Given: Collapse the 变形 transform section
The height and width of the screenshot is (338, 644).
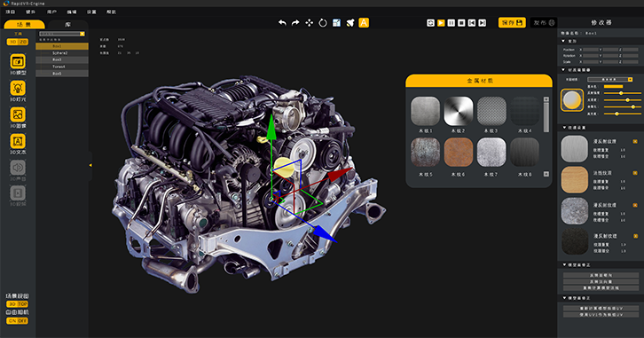Looking at the screenshot, I should [563, 41].
